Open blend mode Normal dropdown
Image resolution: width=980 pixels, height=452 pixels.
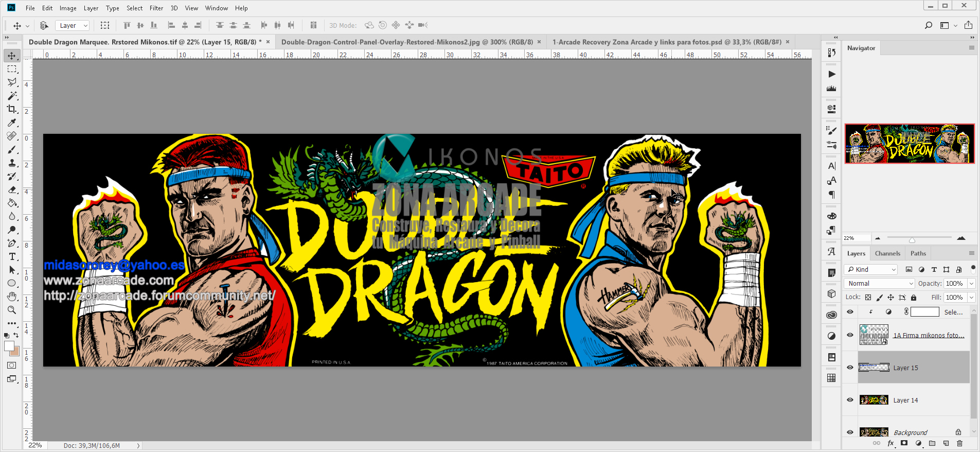coord(880,283)
